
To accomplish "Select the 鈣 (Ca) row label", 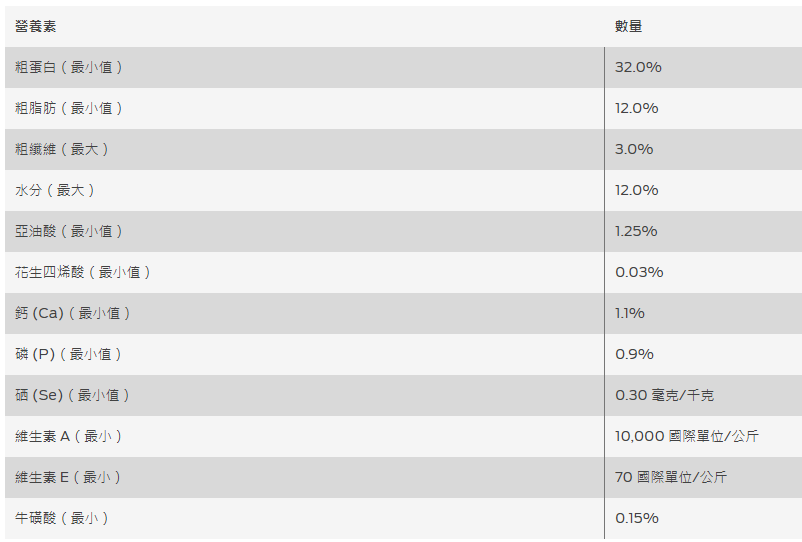I will 73,313.
